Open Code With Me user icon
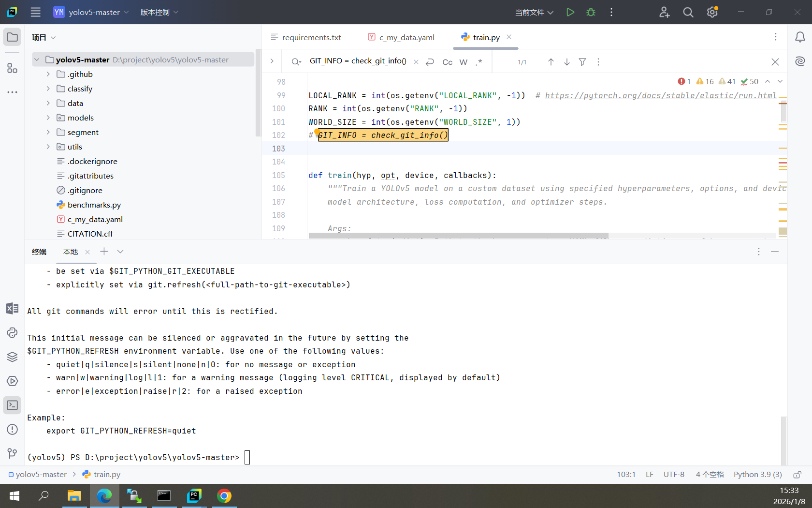This screenshot has width=812, height=508. pos(665,12)
